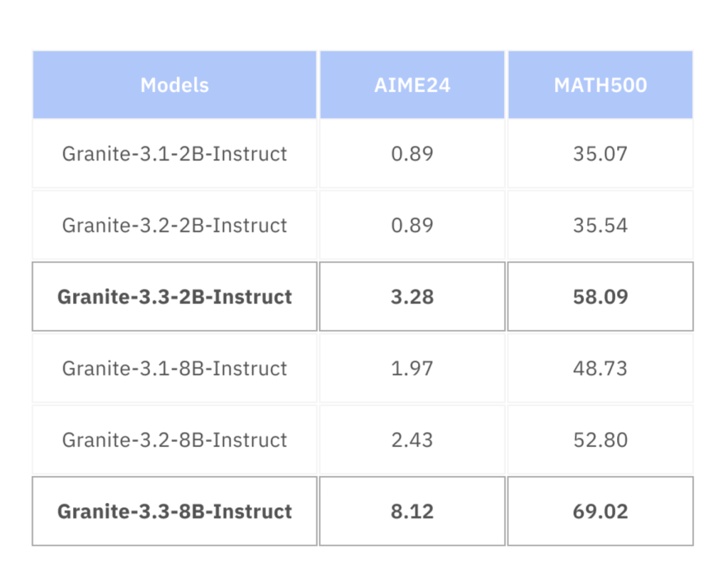Select the 35.54 MATH500 value
This screenshot has width=728, height=567.
coord(600,226)
